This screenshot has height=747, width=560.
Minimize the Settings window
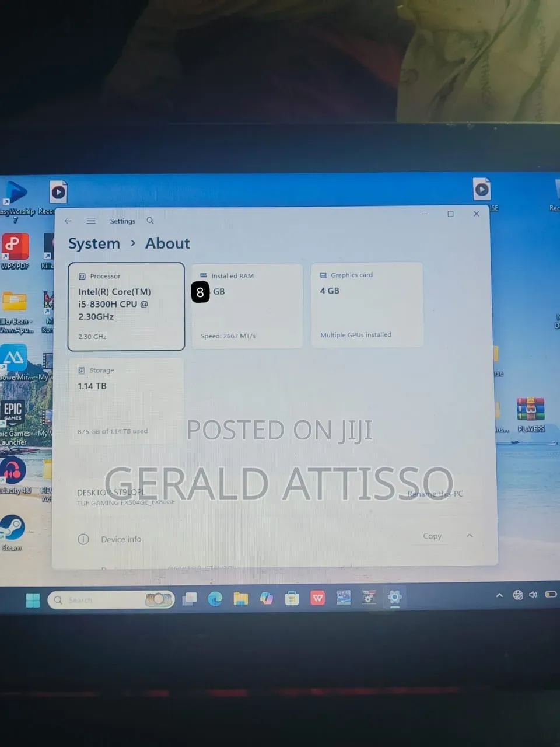click(x=425, y=214)
